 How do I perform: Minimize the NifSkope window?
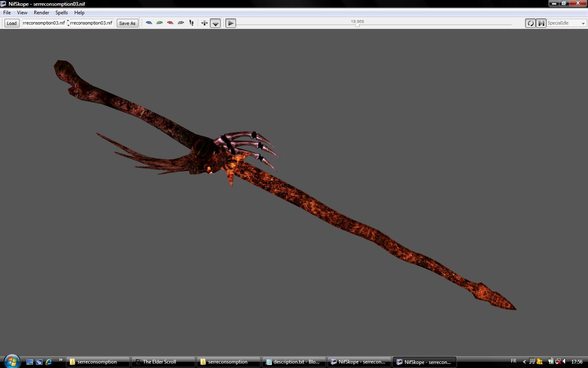[554, 3]
